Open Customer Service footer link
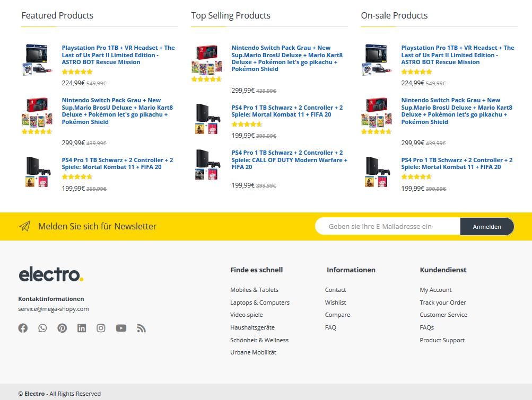 [443, 315]
